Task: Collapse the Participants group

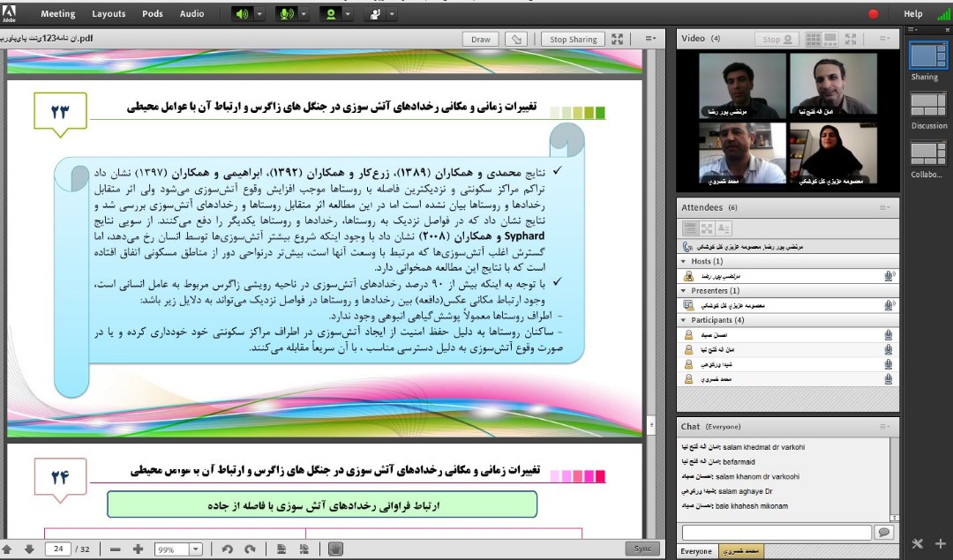Action: click(x=682, y=320)
